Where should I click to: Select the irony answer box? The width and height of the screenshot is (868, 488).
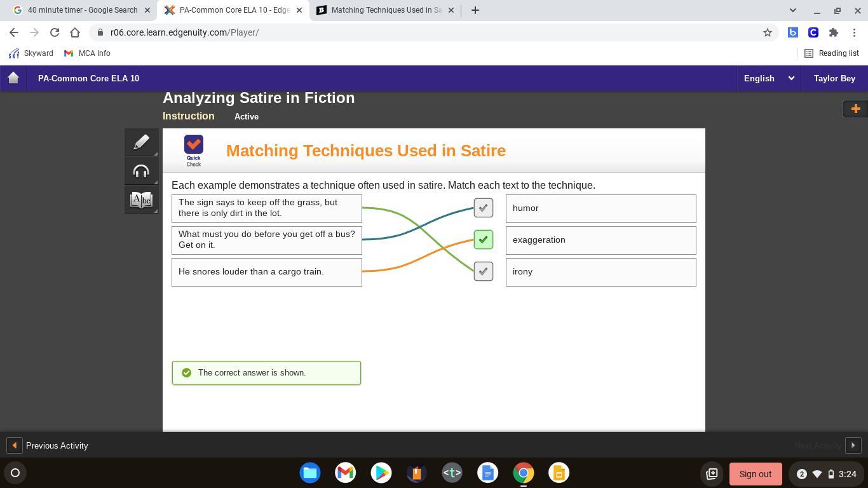click(x=601, y=272)
